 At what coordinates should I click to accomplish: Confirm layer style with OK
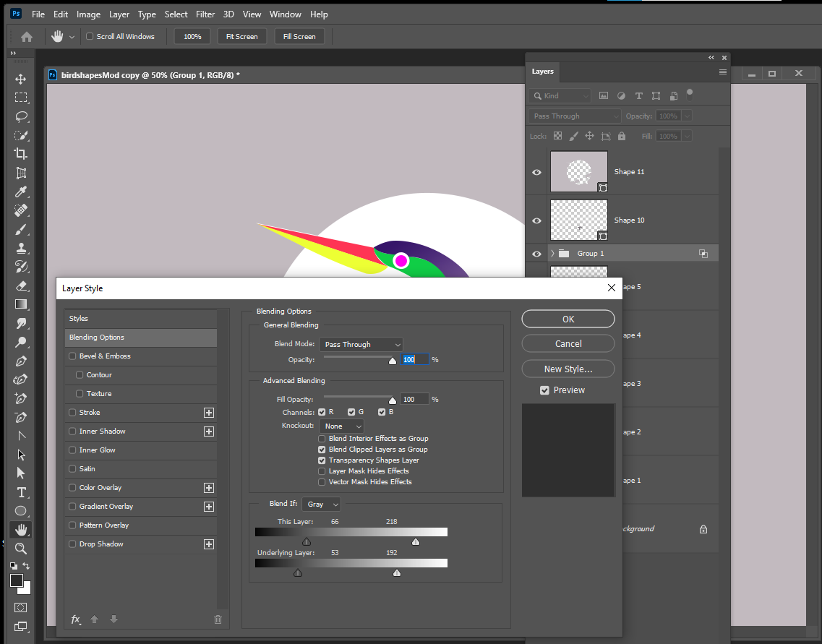568,319
